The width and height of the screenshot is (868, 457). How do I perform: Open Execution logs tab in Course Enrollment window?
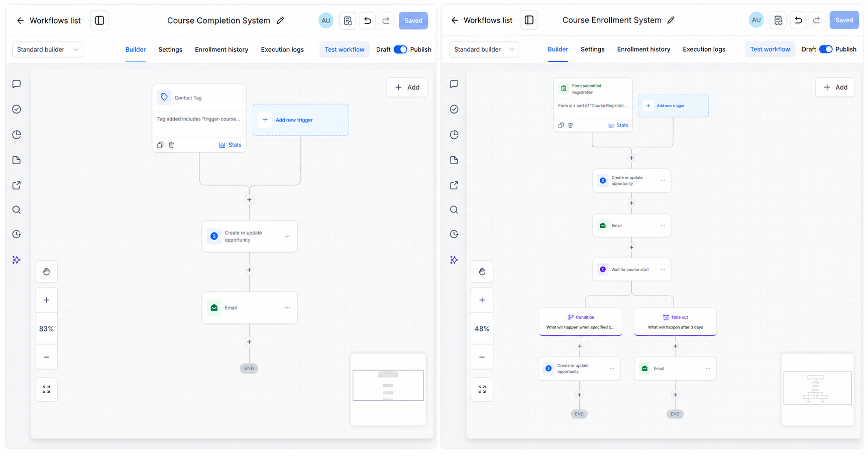(x=704, y=49)
